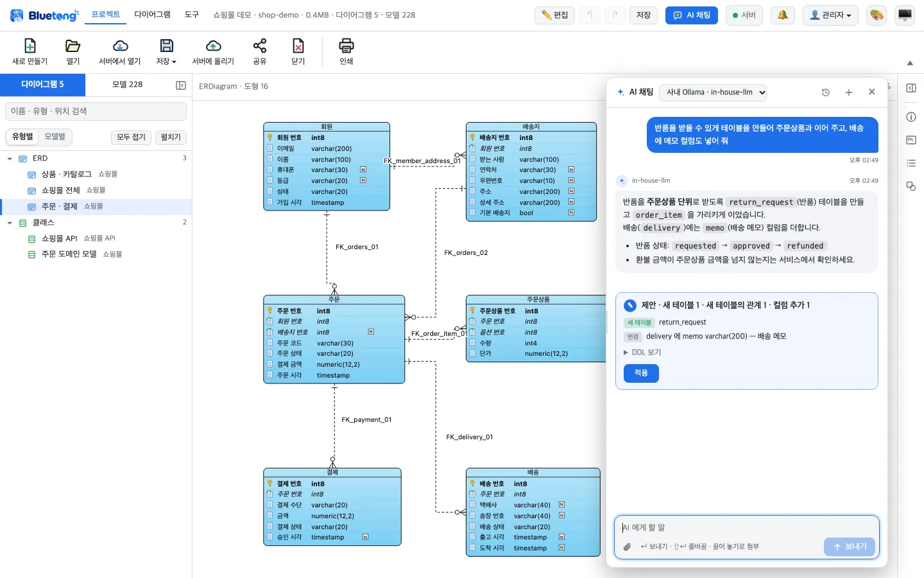Switch grouping to 모델별
The height and width of the screenshot is (578, 924).
tap(55, 137)
